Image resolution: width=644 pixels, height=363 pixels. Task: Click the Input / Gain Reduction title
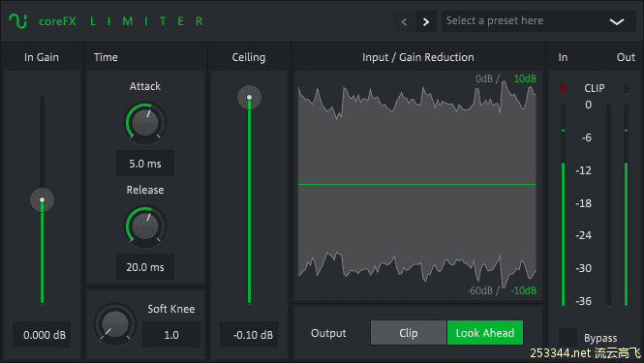[x=417, y=57]
